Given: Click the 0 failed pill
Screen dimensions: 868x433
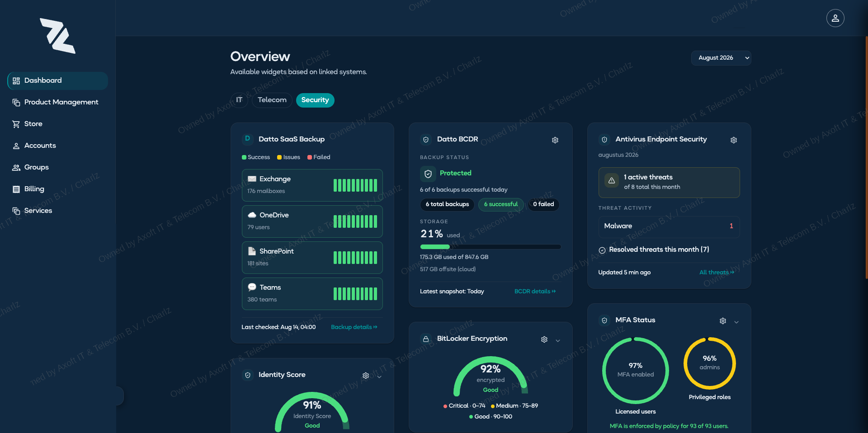Looking at the screenshot, I should coord(543,204).
